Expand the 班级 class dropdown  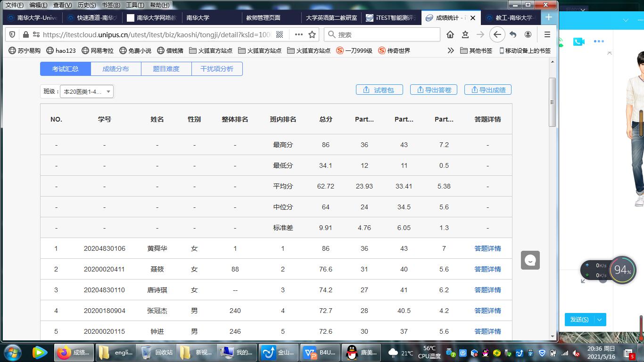(87, 91)
